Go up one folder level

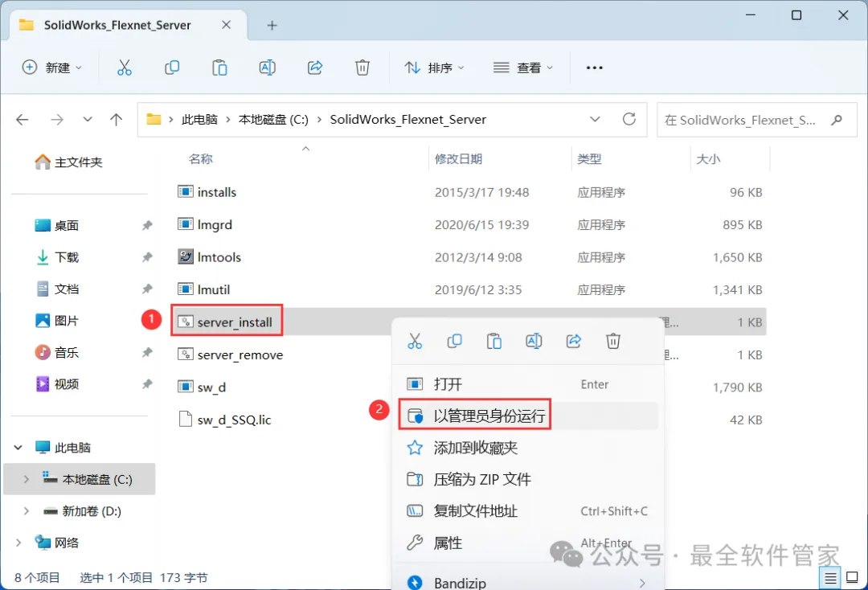click(117, 119)
